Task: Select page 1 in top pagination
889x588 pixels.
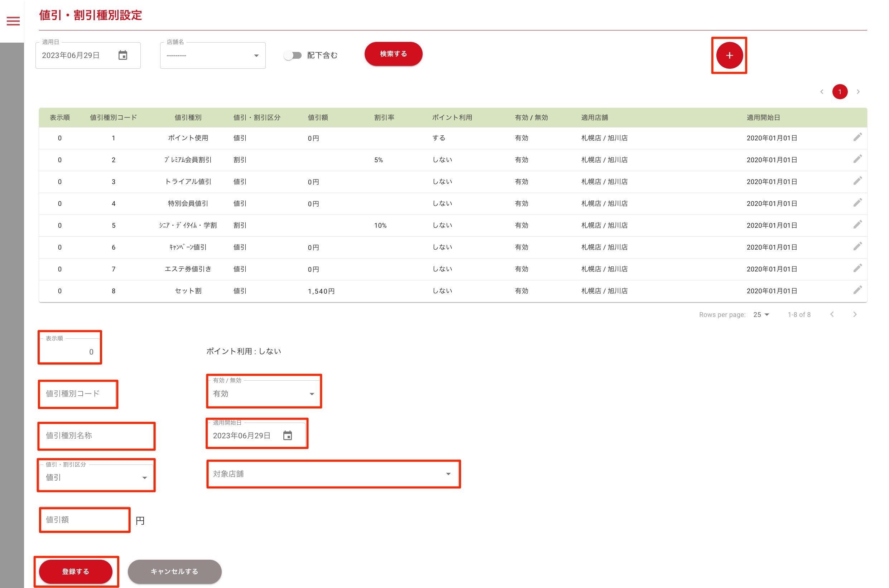Action: [840, 92]
